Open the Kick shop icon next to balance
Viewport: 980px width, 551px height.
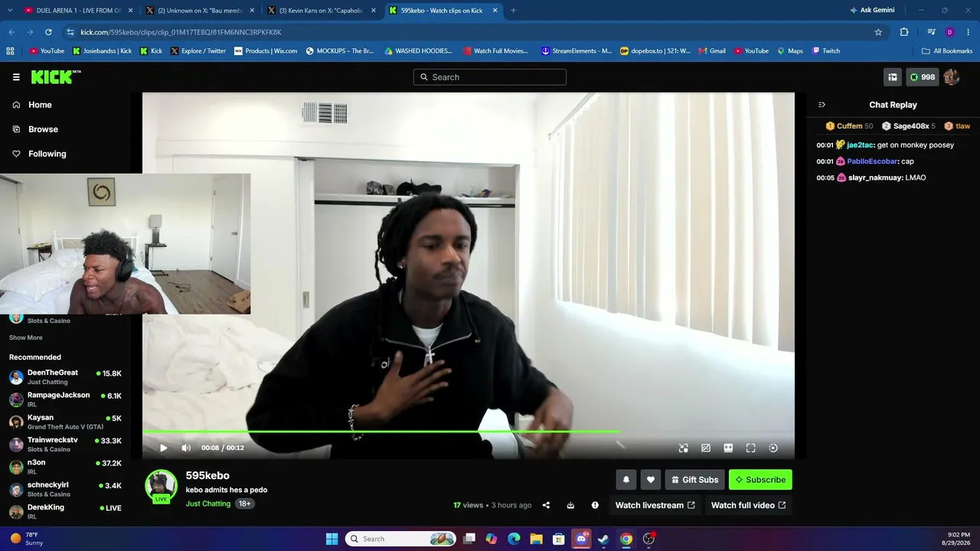(x=893, y=77)
